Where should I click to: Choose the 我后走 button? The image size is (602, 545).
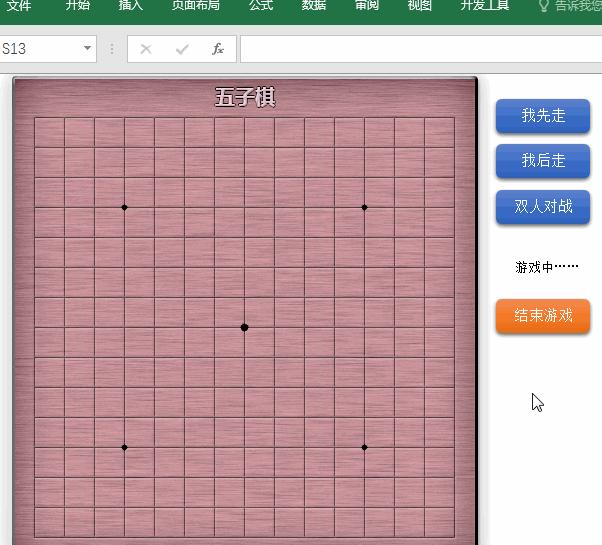(x=543, y=160)
